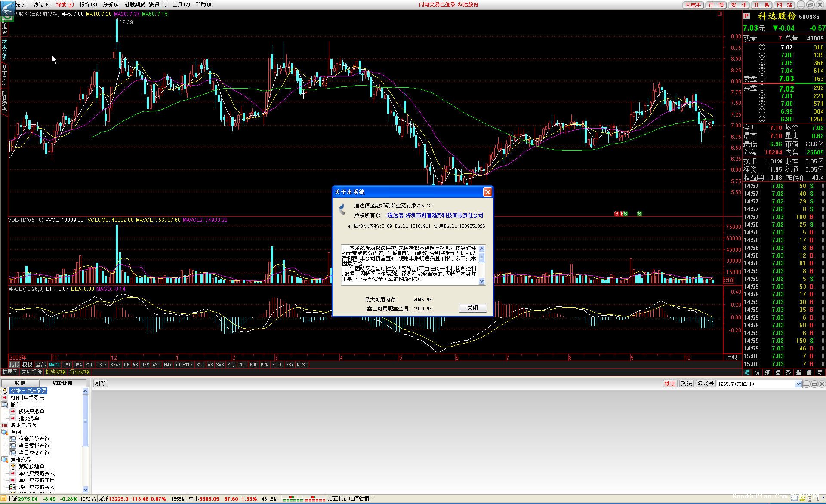Open the 港股期货 menu
This screenshot has width=826, height=504.
(x=134, y=5)
